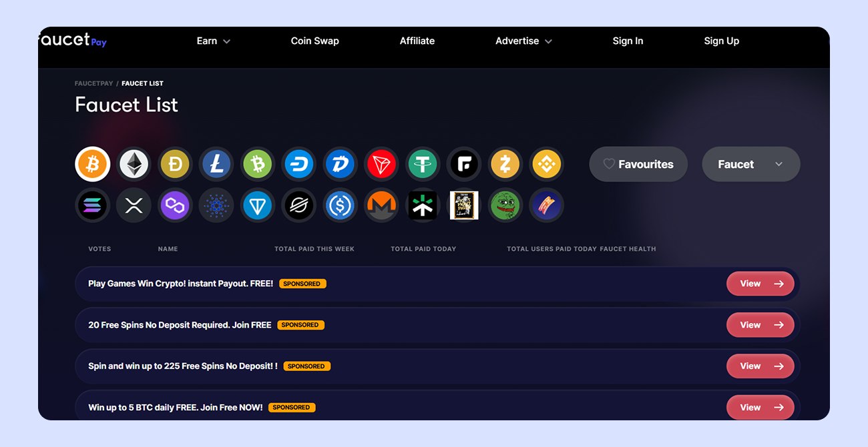This screenshot has height=447, width=868.
Task: Toggle the Favourites filter button
Action: coord(638,164)
